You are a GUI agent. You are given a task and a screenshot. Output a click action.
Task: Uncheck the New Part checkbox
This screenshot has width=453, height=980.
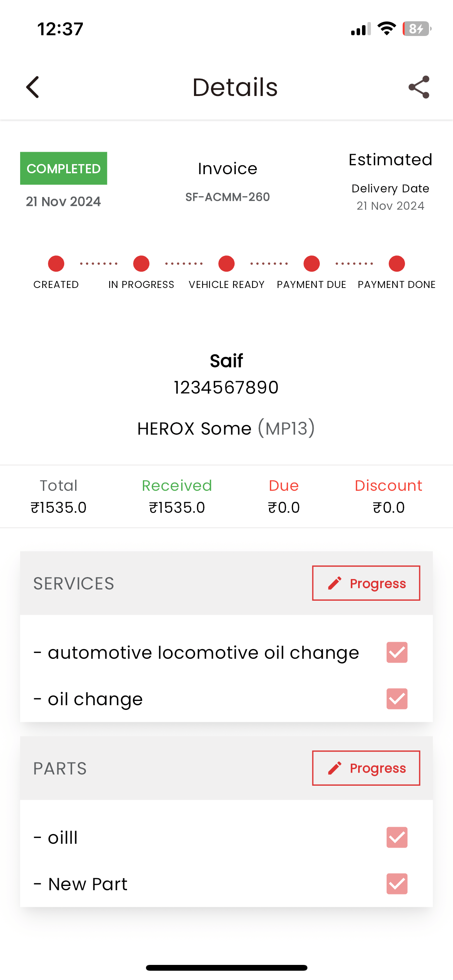397,884
